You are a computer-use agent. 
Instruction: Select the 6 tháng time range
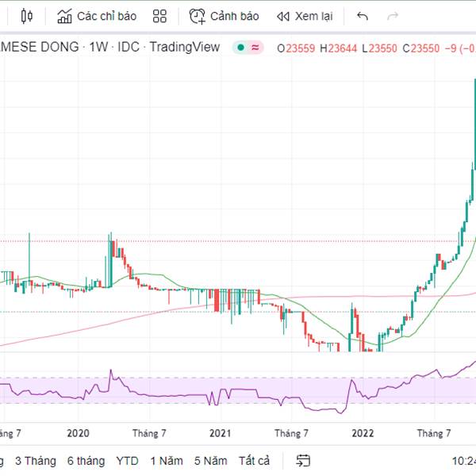click(86, 461)
